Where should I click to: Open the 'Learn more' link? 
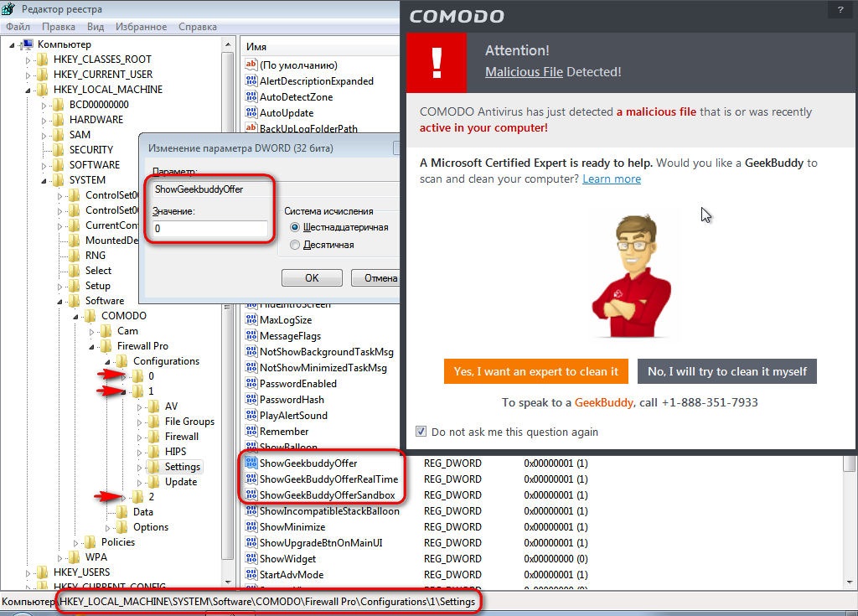click(x=611, y=179)
